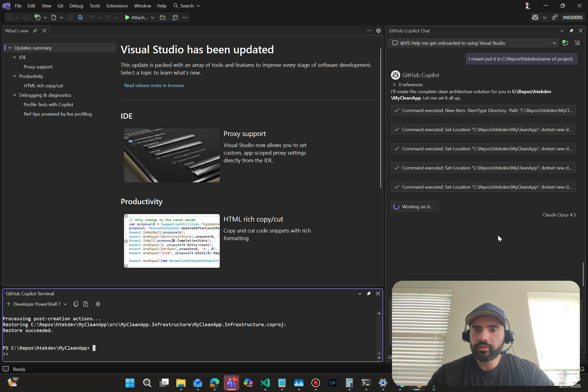
Task: Click the Proxy support preview thumbnail
Action: [172, 155]
